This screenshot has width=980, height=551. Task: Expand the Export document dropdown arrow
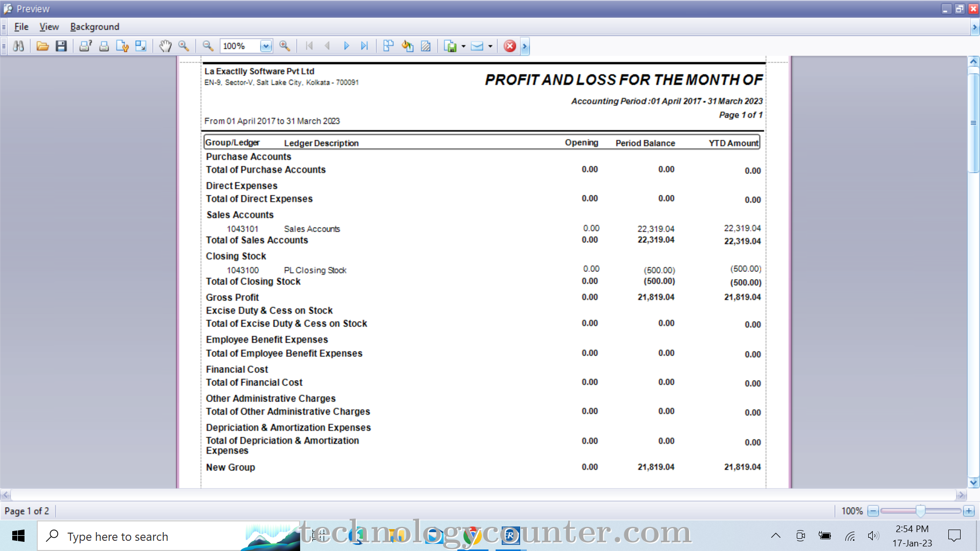[x=463, y=46]
